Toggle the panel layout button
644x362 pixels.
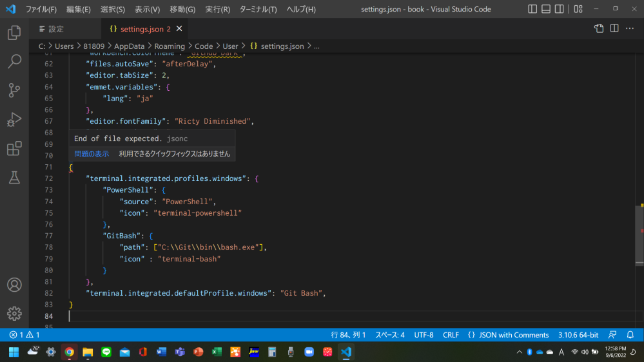coord(546,9)
